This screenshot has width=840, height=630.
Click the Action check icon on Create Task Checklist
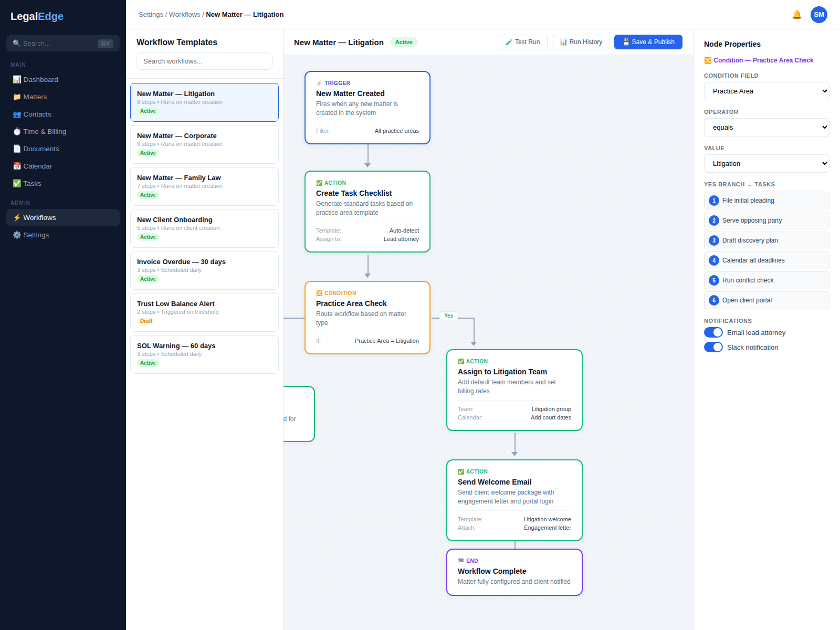[x=319, y=183]
